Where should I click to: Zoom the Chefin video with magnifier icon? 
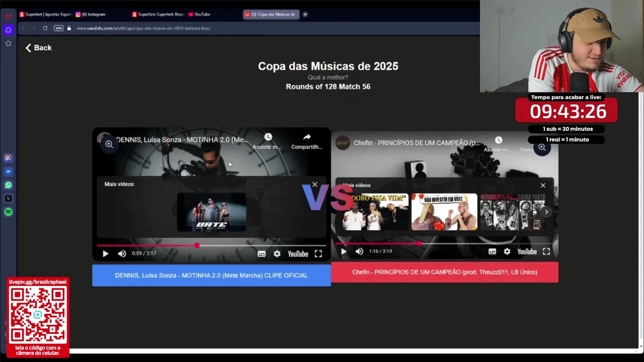pyautogui.click(x=542, y=147)
